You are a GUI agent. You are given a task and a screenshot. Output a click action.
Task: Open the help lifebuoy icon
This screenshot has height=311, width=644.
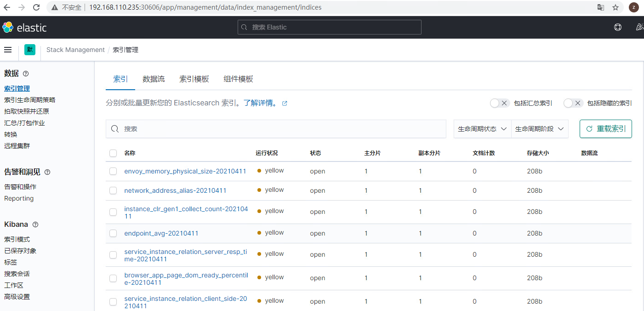click(618, 27)
